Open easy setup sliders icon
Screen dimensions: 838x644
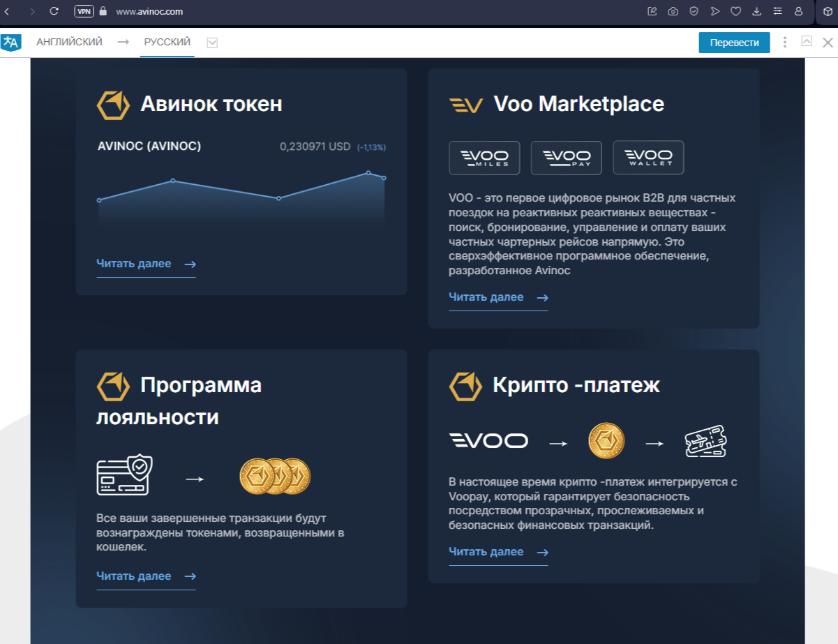click(777, 11)
